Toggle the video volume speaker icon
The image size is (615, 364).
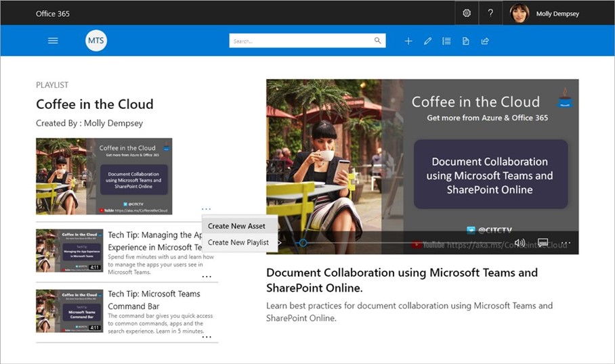pos(519,243)
